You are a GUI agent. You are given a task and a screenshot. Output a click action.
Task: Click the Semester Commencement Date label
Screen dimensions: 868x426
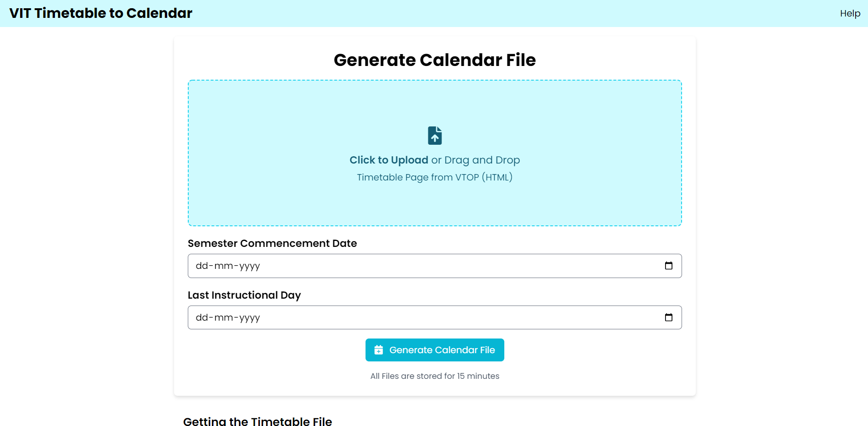272,243
